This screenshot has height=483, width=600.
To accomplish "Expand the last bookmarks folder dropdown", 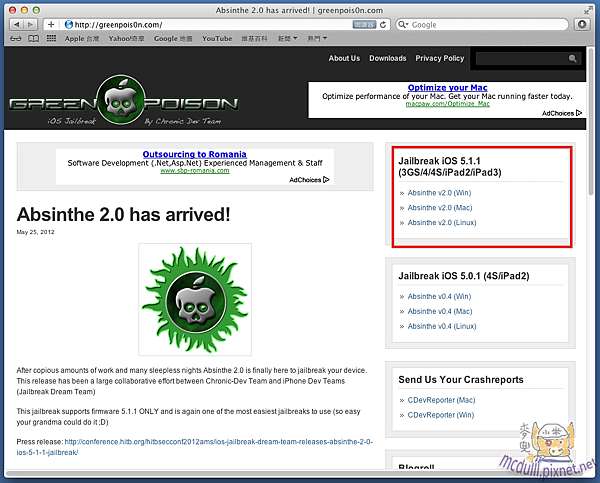I will (x=317, y=39).
